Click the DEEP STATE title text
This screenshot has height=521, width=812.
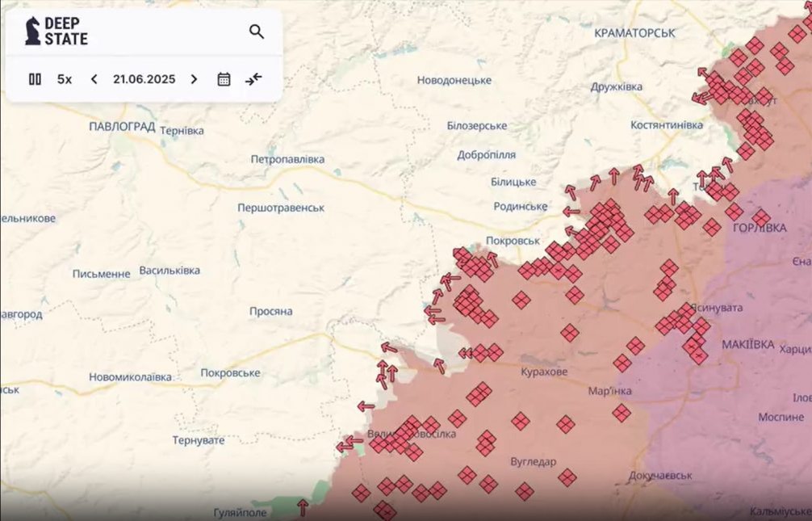[x=65, y=32]
